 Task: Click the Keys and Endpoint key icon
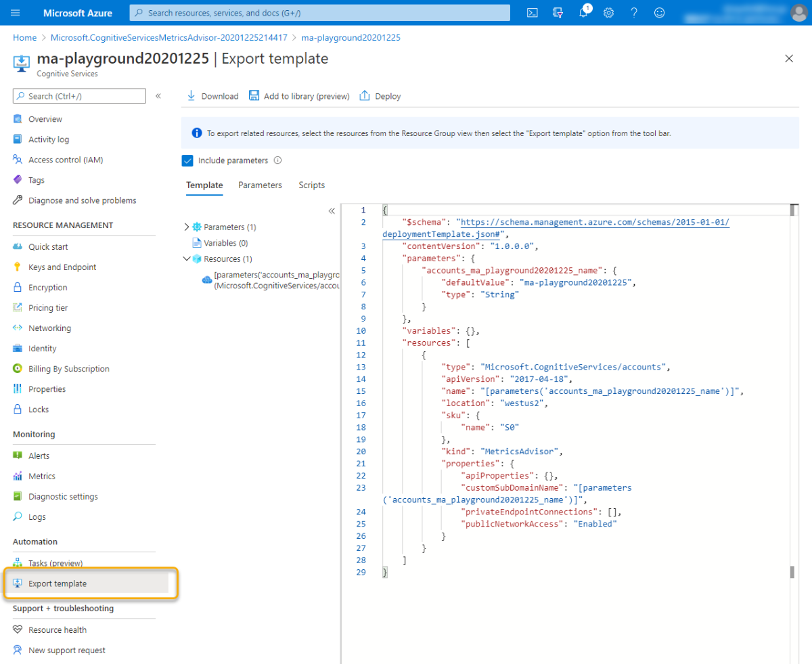click(x=18, y=267)
